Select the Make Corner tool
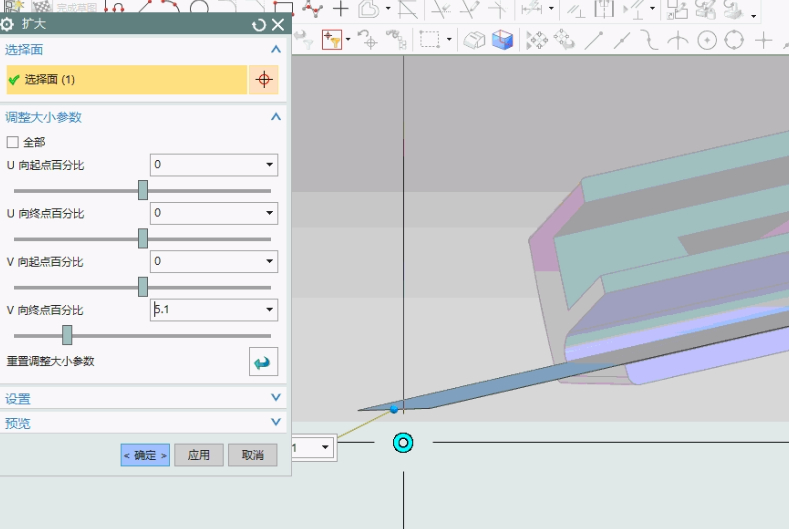Screen dimensions: 789x529 [x=498, y=9]
